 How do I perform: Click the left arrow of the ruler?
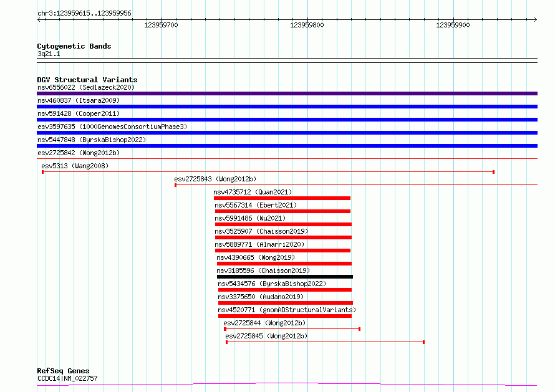click(x=39, y=19)
